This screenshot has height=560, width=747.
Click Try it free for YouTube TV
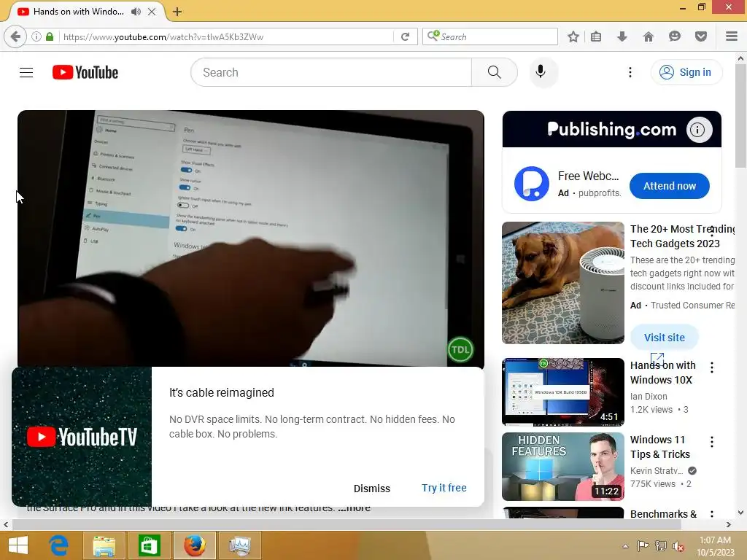(444, 488)
